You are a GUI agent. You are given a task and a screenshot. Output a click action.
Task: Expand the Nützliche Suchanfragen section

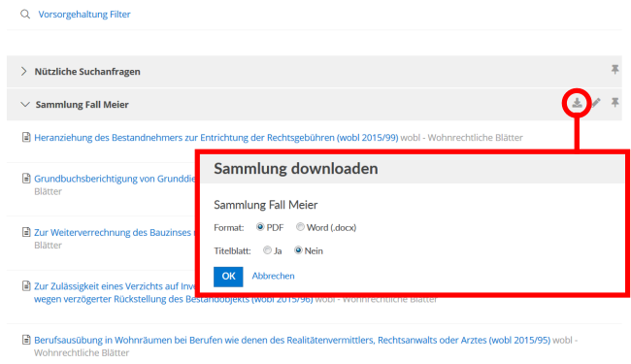click(23, 72)
